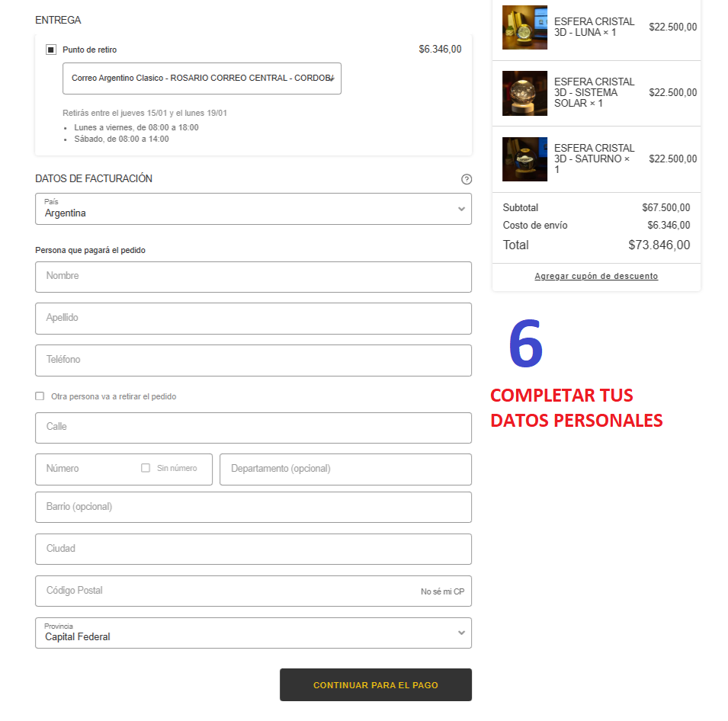Click 'Agregar cupón de descuento' link

(596, 276)
